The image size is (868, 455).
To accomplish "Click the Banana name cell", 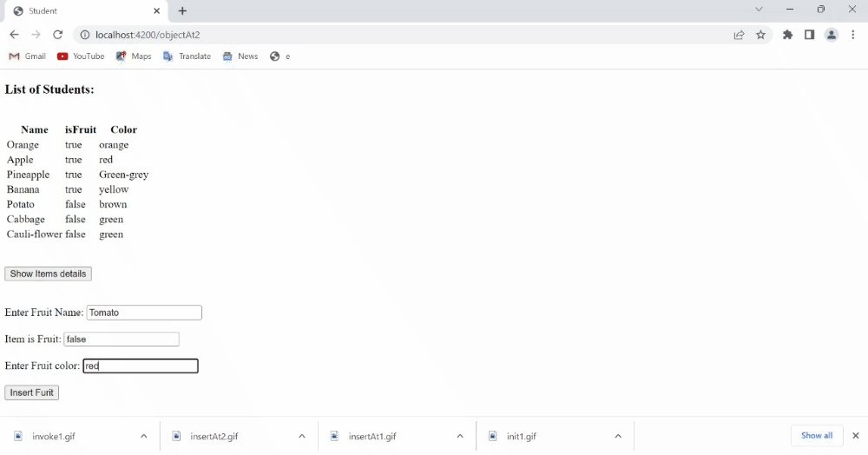I will (23, 189).
